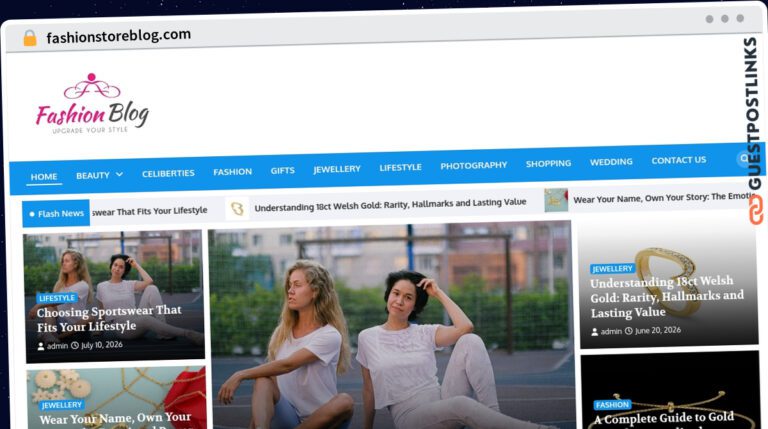The height and width of the screenshot is (429, 768).
Task: Go to the Jewellery menu item
Action: pos(337,169)
